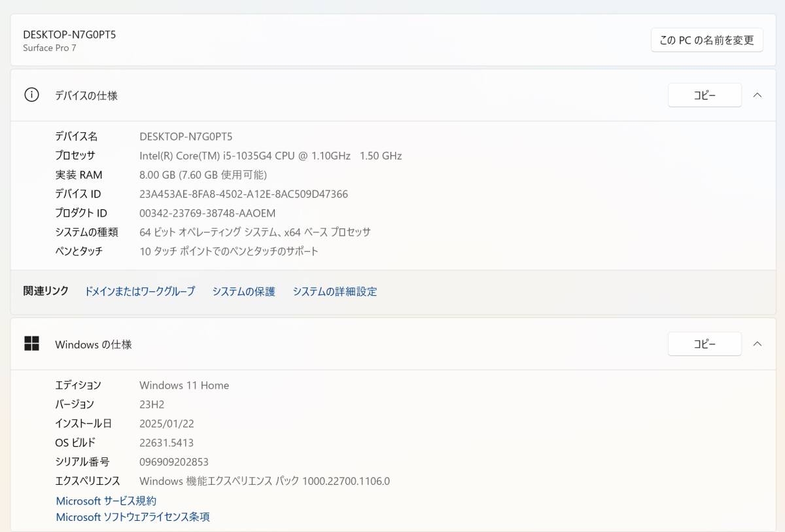Click the 実装 RAM label
Image resolution: width=785 pixels, height=532 pixels.
(78, 175)
